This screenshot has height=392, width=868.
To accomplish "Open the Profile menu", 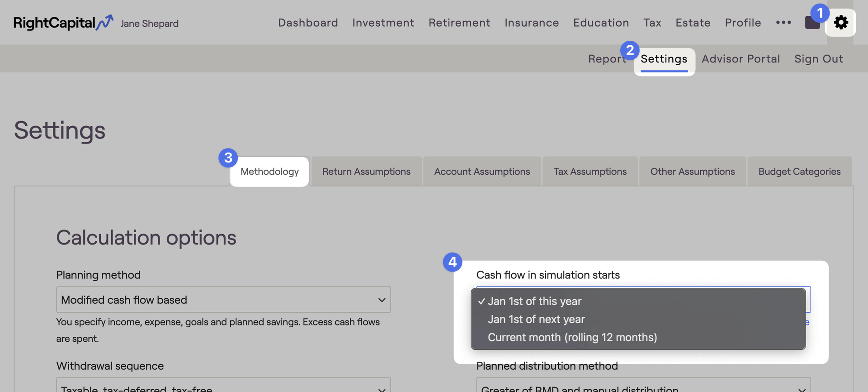I will (x=743, y=23).
